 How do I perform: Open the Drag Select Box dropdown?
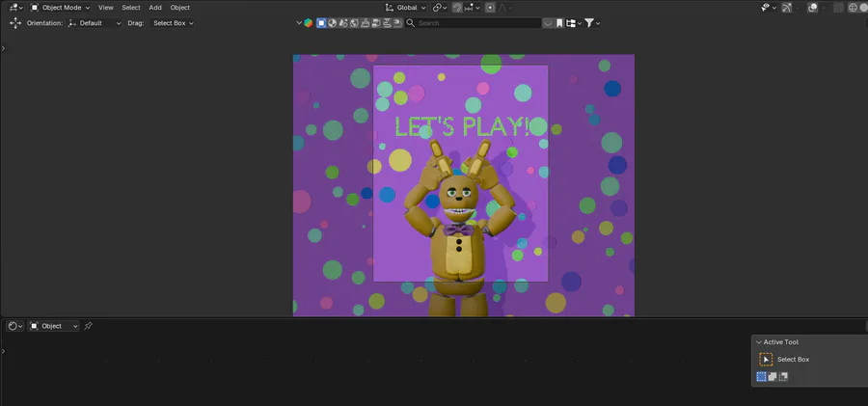coord(173,23)
